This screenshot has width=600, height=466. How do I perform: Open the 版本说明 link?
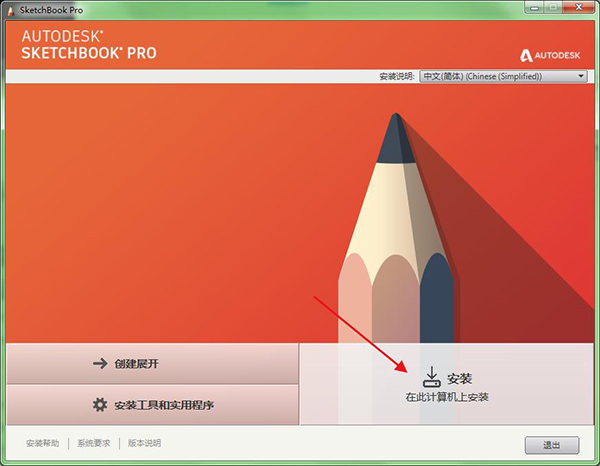(144, 443)
